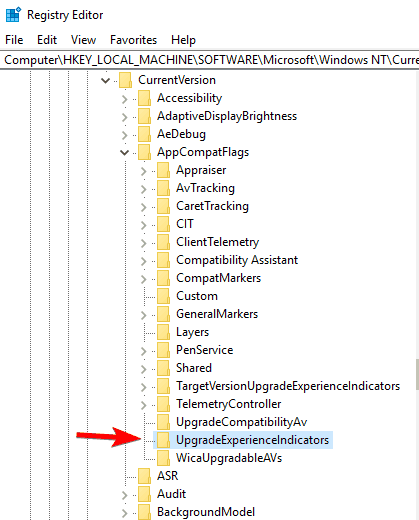Click the CIT folder icon
419x520 pixels.
click(163, 224)
